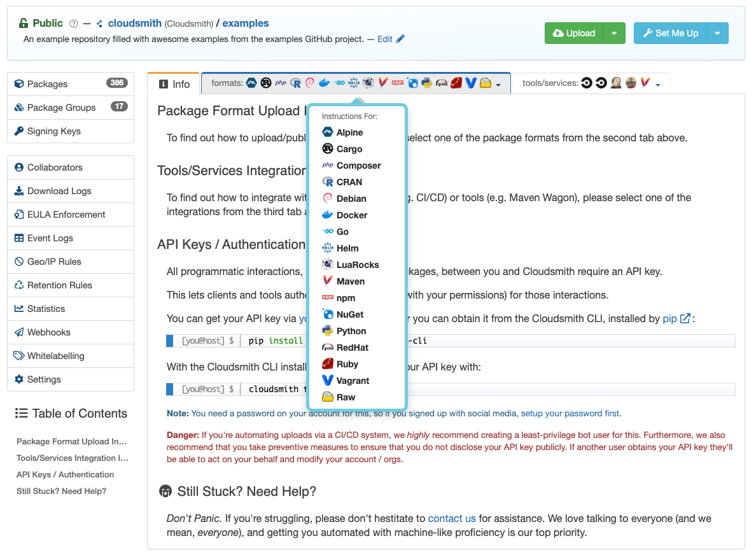This screenshot has width=756, height=557.
Task: Click the Alpine icon in the formats tab
Action: pos(251,83)
